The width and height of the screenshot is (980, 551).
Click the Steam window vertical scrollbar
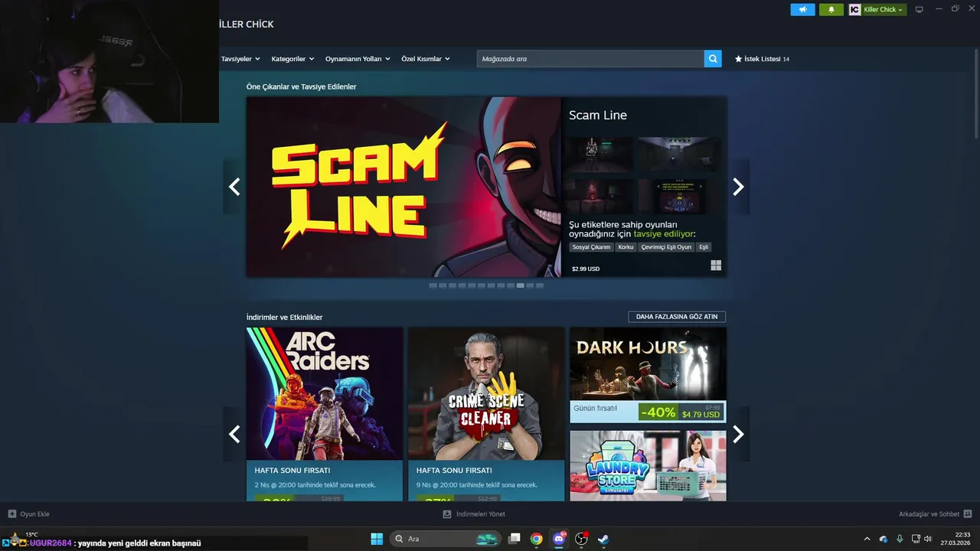[x=975, y=92]
